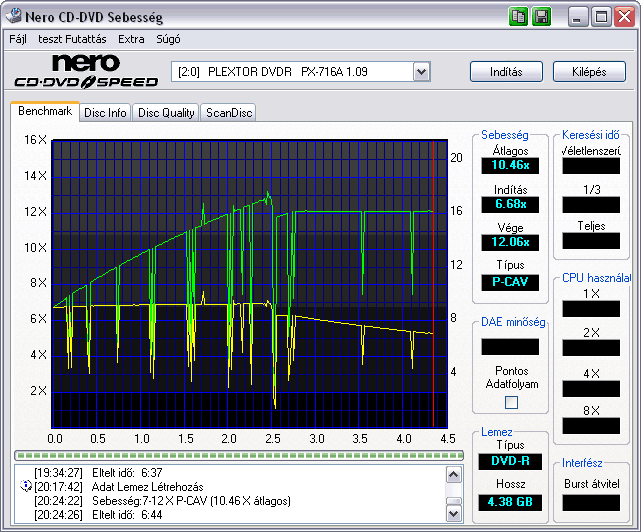Click the copy results icon in title bar
641x532 pixels.
click(x=518, y=17)
